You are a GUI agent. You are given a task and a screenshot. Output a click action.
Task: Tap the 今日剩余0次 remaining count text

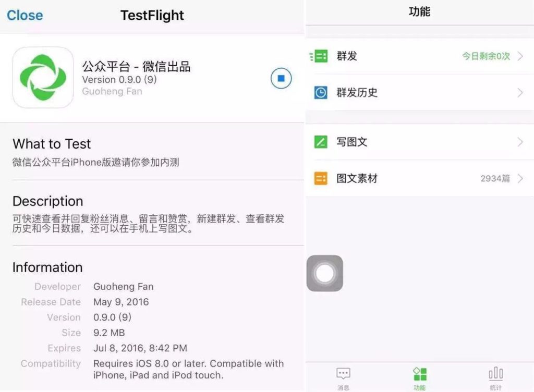pyautogui.click(x=486, y=56)
